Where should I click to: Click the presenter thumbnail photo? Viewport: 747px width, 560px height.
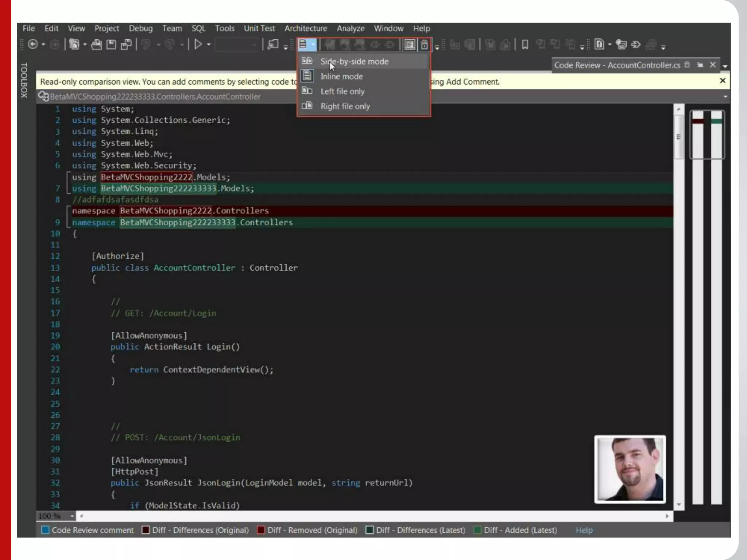630,469
